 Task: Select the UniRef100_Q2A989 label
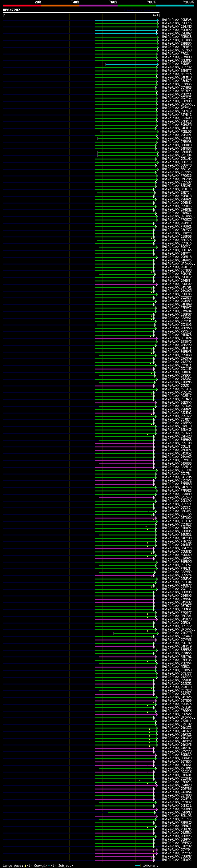click(x=176, y=101)
